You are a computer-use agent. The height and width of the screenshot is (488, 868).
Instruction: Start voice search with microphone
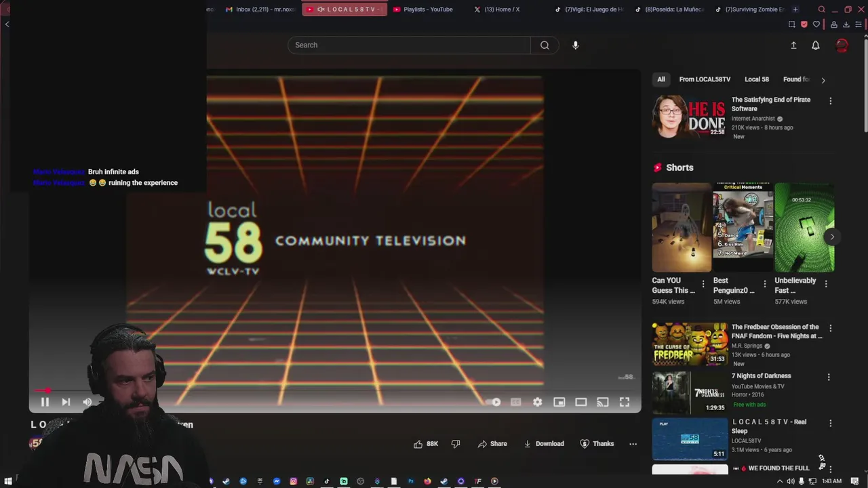pyautogui.click(x=576, y=45)
